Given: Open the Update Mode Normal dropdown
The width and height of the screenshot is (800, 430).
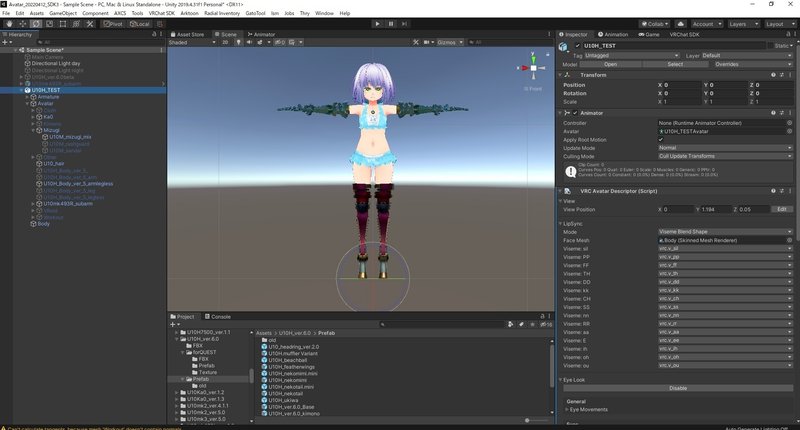Looking at the screenshot, I should coord(725,148).
